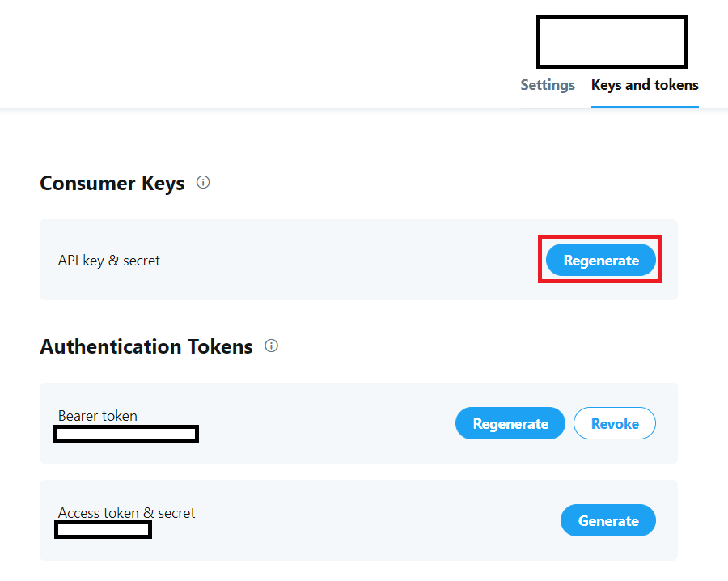Click empty space in Access token row
Image resolution: width=728 pixels, height=581 pixels.
[371, 520]
